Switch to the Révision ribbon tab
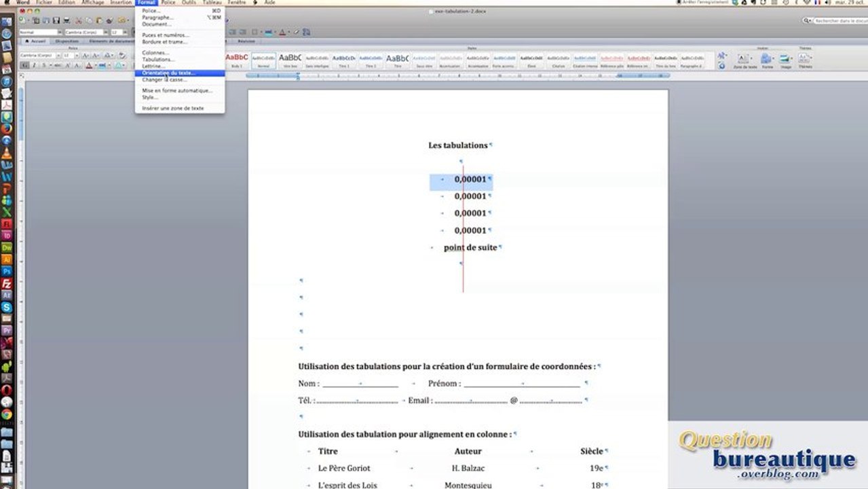This screenshot has height=489, width=868. point(246,41)
